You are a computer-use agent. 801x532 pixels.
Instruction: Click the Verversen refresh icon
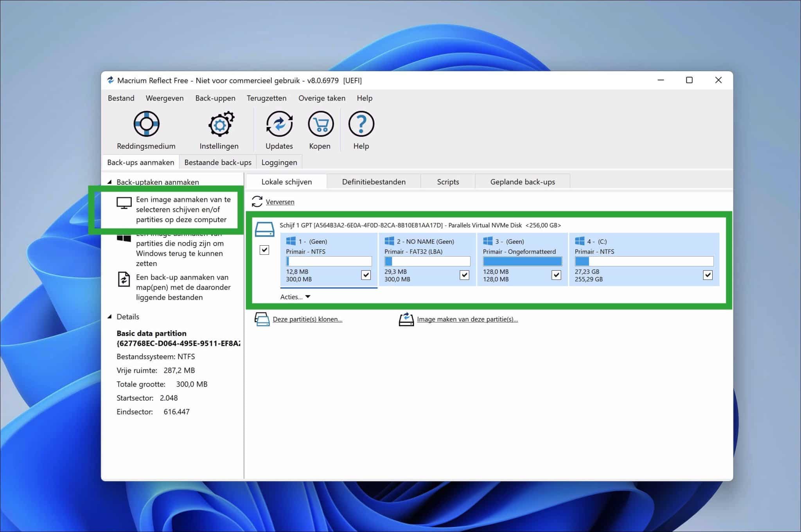258,202
